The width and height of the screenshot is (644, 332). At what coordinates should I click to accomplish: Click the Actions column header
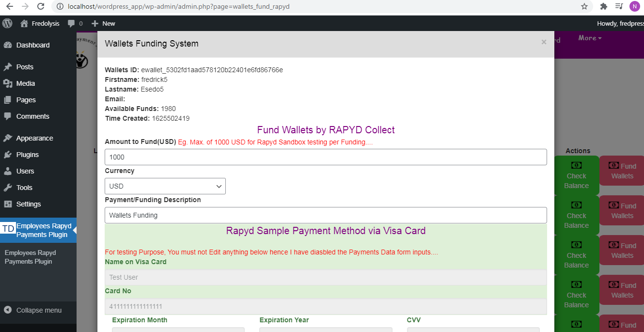pyautogui.click(x=578, y=151)
